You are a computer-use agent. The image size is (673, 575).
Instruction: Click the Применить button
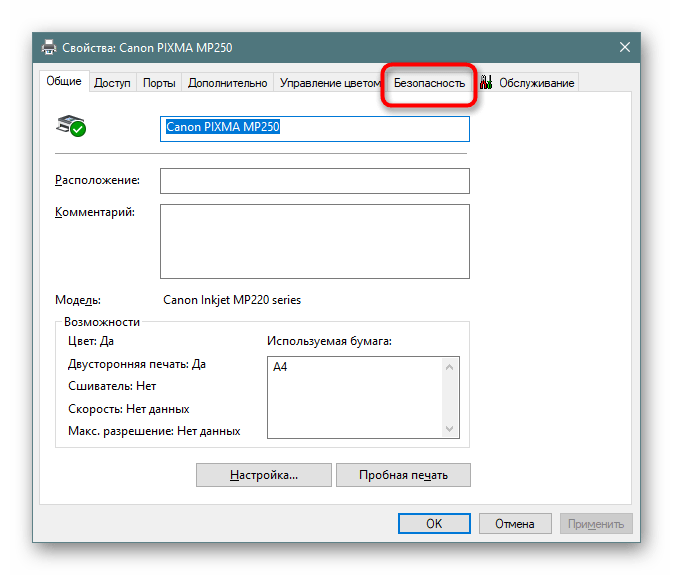coord(596,524)
